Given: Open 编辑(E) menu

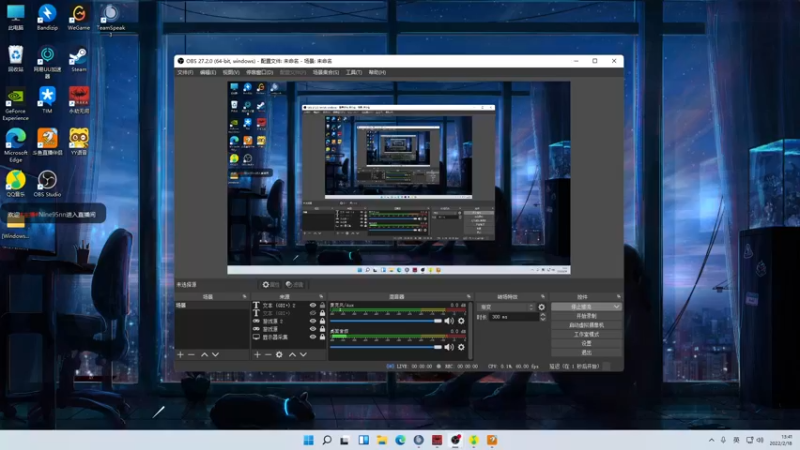Looking at the screenshot, I should pos(208,72).
